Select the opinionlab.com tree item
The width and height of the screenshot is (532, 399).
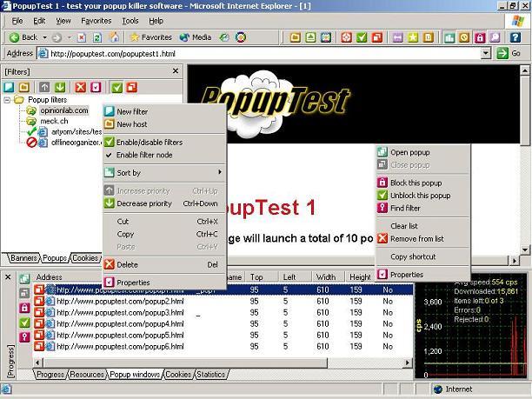tap(64, 110)
